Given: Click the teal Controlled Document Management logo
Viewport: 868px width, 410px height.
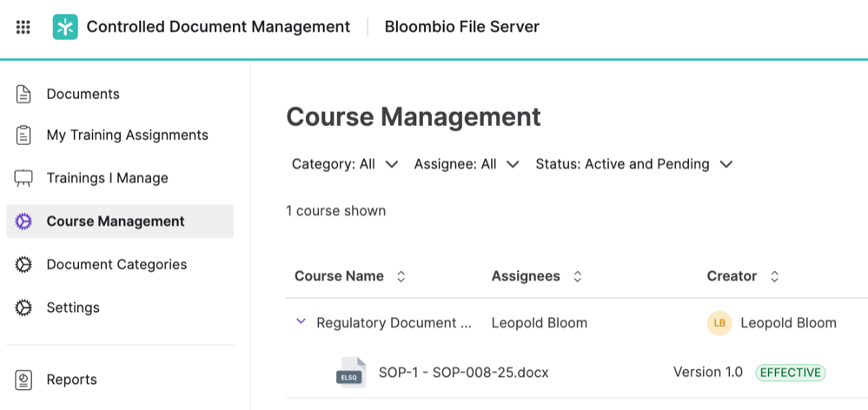Looking at the screenshot, I should pos(65,27).
